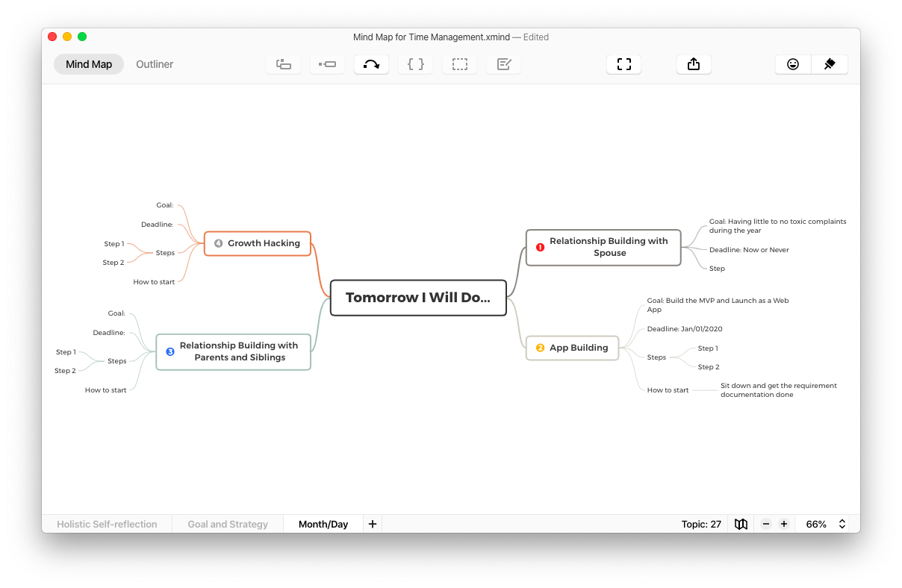
Task: Select App Building Step 2
Action: (709, 367)
